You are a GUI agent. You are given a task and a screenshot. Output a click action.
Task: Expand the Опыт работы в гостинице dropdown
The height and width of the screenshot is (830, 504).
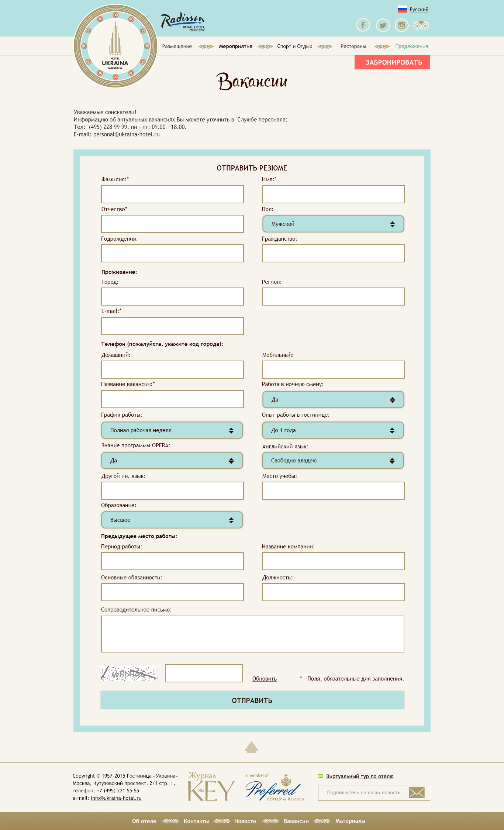333,430
